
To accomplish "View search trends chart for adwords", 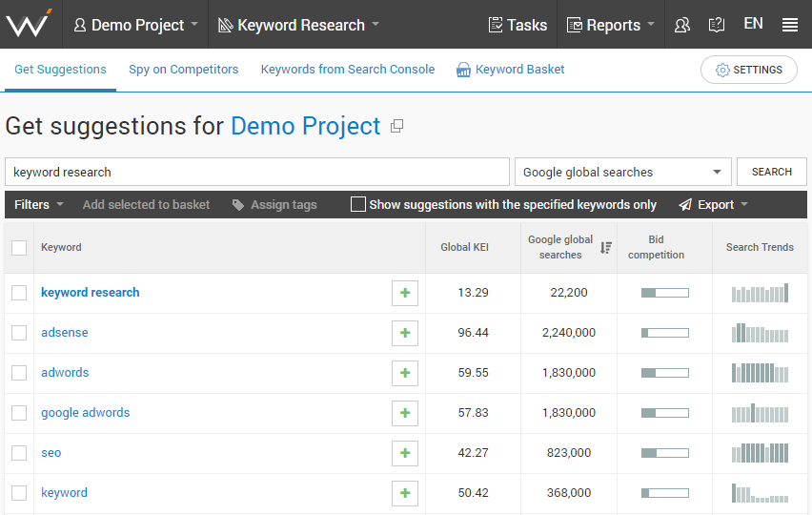I will pyautogui.click(x=760, y=373).
